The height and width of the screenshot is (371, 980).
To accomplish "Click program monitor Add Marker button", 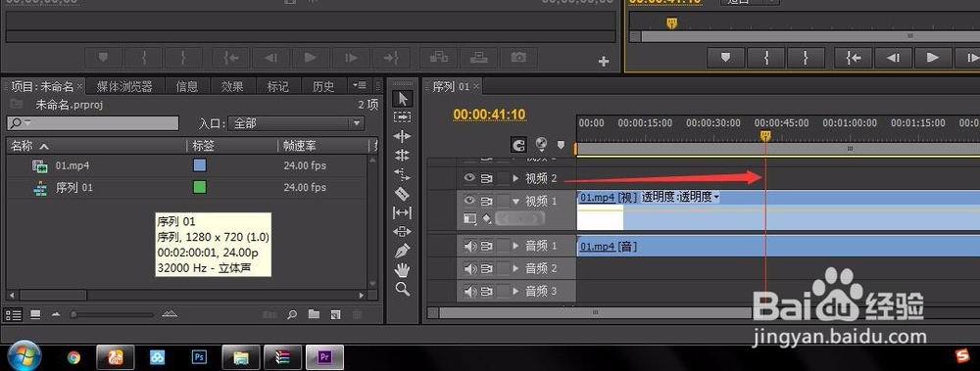I will [x=725, y=58].
